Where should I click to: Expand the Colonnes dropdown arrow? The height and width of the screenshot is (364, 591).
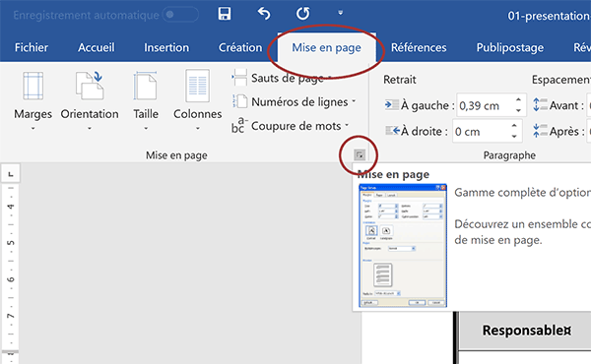198,128
